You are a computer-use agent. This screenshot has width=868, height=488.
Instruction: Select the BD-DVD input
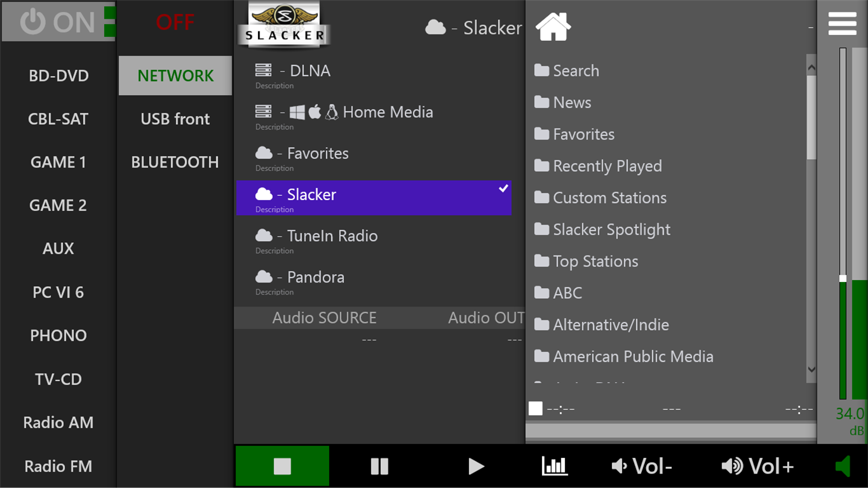58,76
